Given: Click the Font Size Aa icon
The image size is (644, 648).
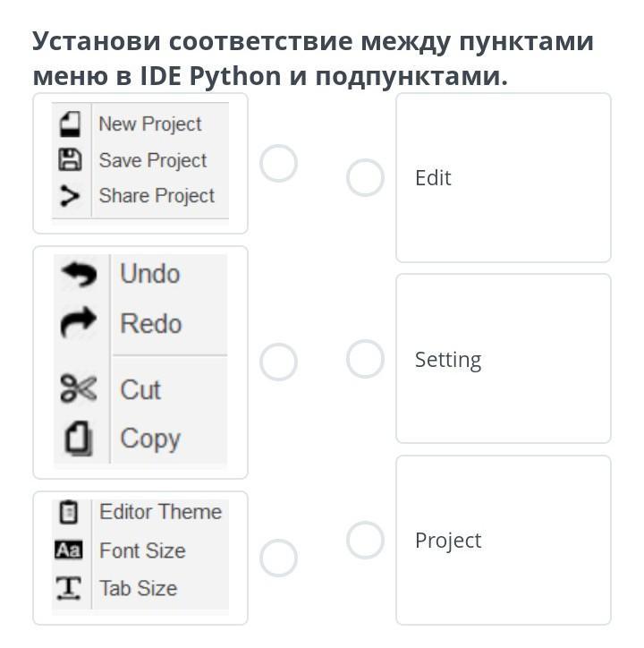Looking at the screenshot, I should point(69,550).
